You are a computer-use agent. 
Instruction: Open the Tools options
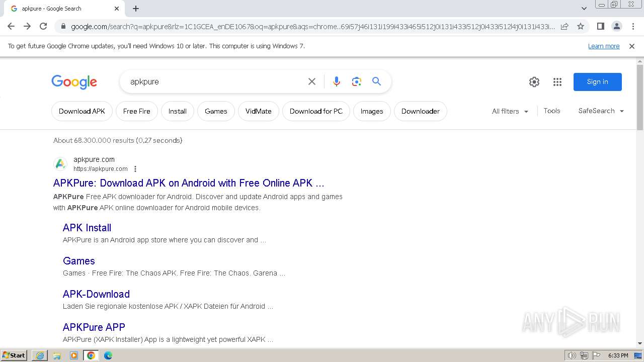[x=552, y=111]
